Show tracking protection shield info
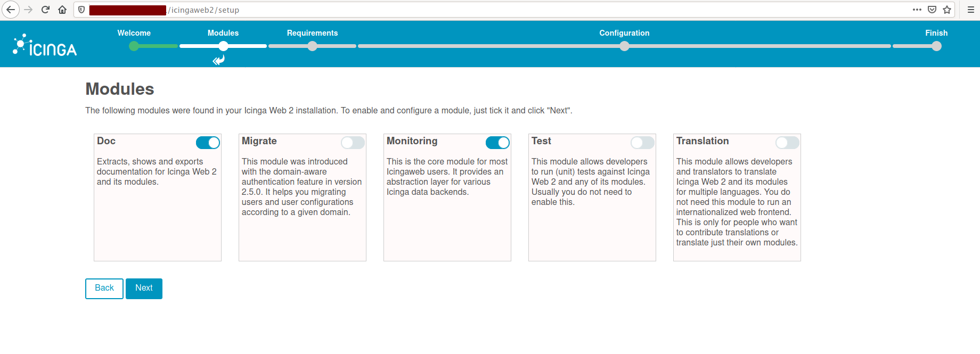980x354 pixels. 81,10
